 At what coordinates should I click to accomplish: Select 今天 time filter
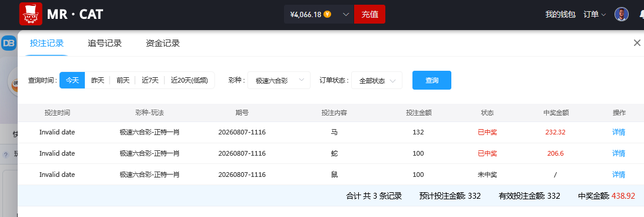(x=72, y=80)
